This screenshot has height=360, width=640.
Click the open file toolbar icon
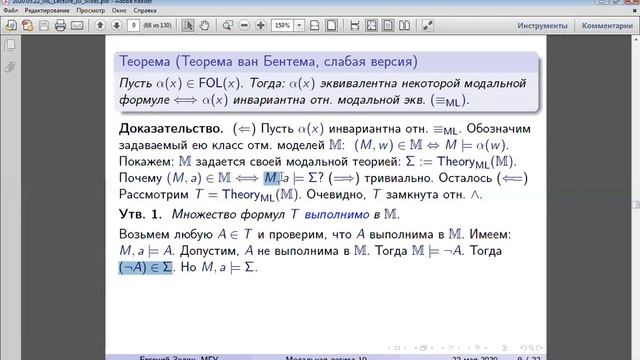tap(11, 26)
